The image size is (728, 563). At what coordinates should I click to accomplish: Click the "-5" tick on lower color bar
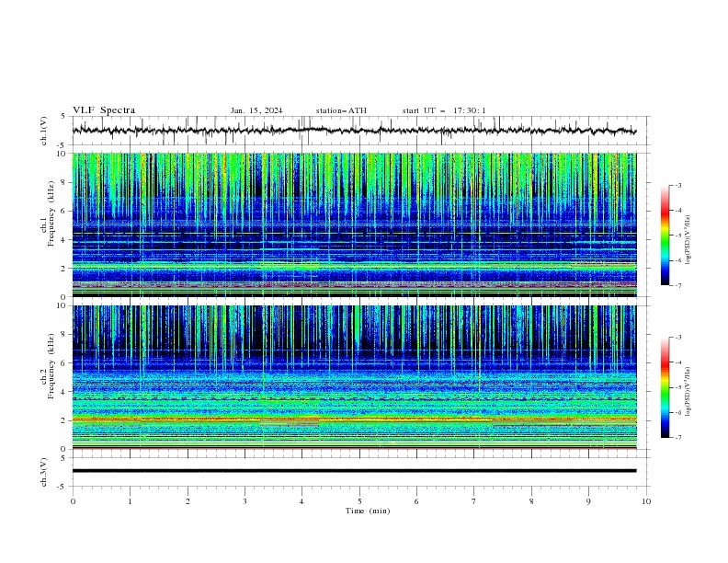[x=677, y=387]
